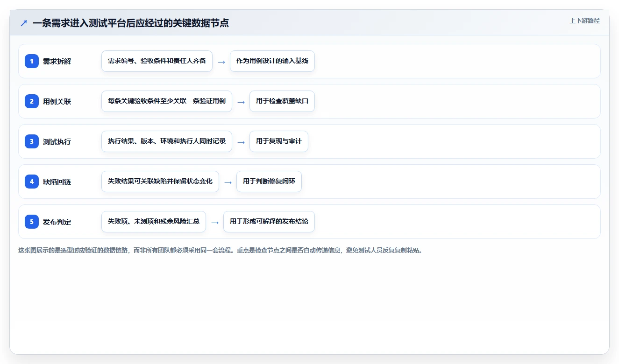Click the 失败结果可关联缺陷并保留状态变化 box
This screenshot has width=619, height=364.
click(160, 182)
